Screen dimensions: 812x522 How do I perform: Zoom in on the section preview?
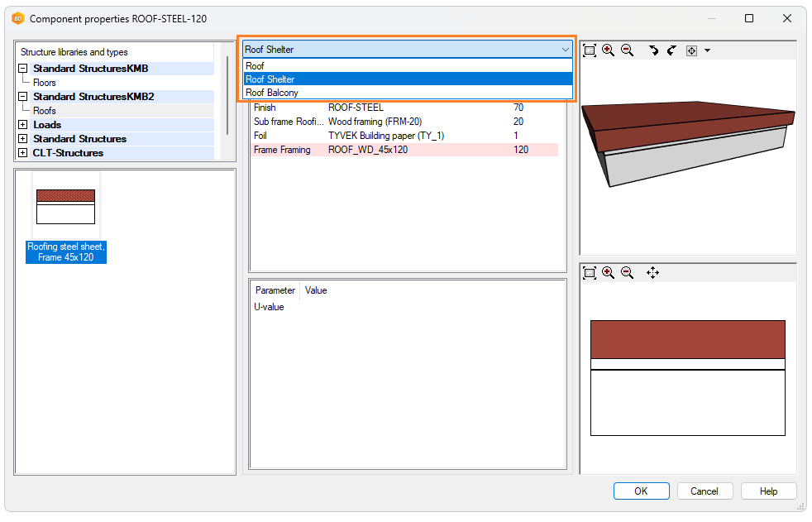click(608, 272)
